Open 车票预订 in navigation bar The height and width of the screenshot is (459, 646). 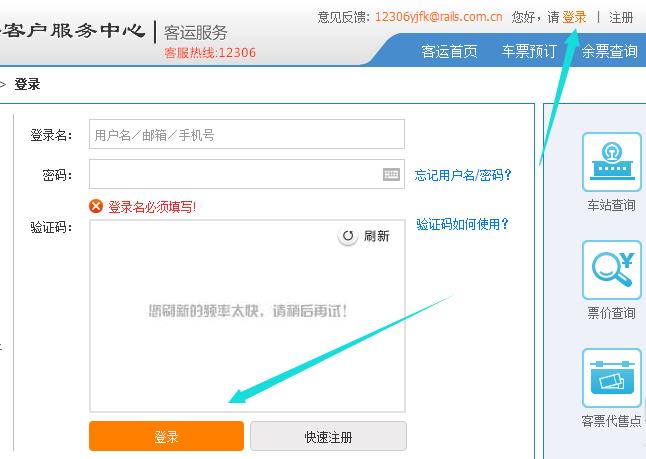click(529, 52)
